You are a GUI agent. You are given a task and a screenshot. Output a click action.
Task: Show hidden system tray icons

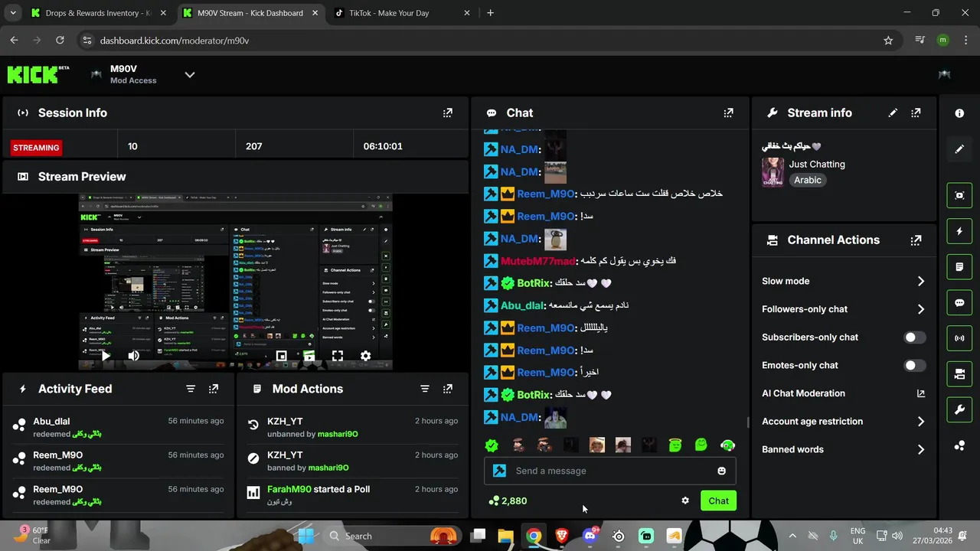(x=792, y=536)
